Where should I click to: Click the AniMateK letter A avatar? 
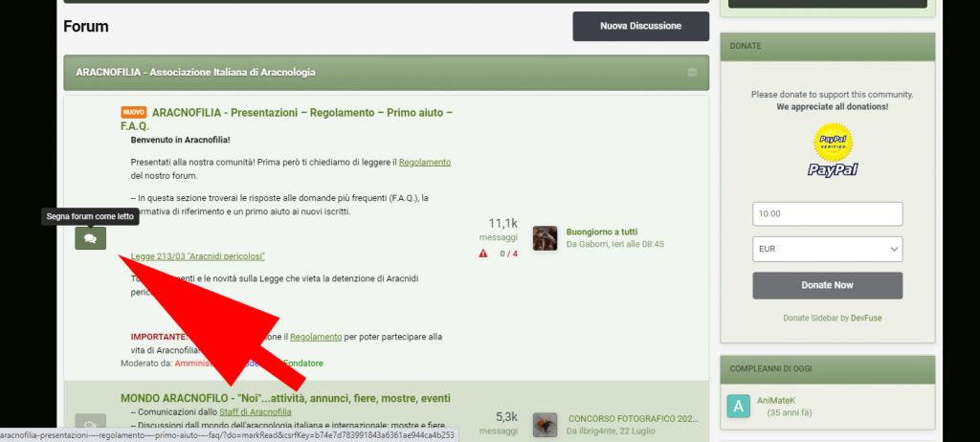click(x=738, y=406)
